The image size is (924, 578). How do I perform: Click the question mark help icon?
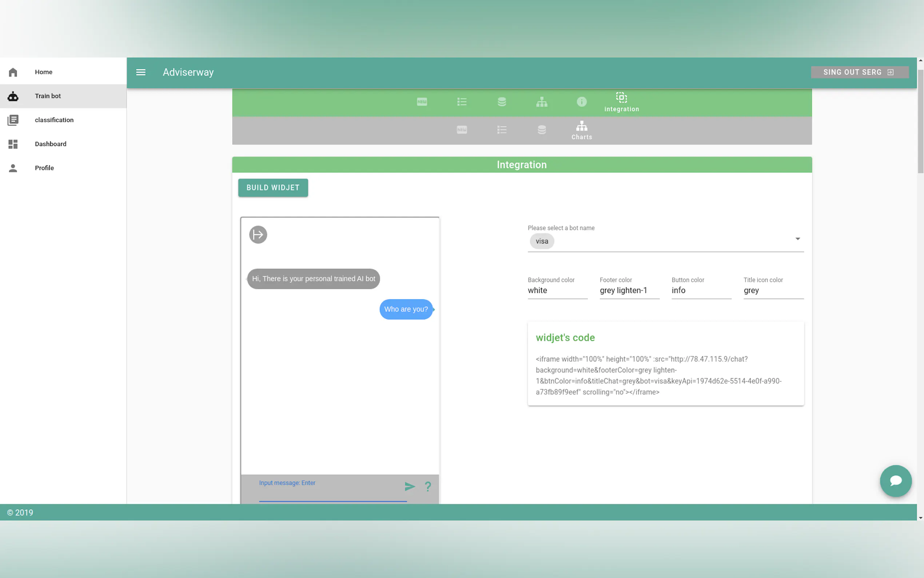click(428, 486)
